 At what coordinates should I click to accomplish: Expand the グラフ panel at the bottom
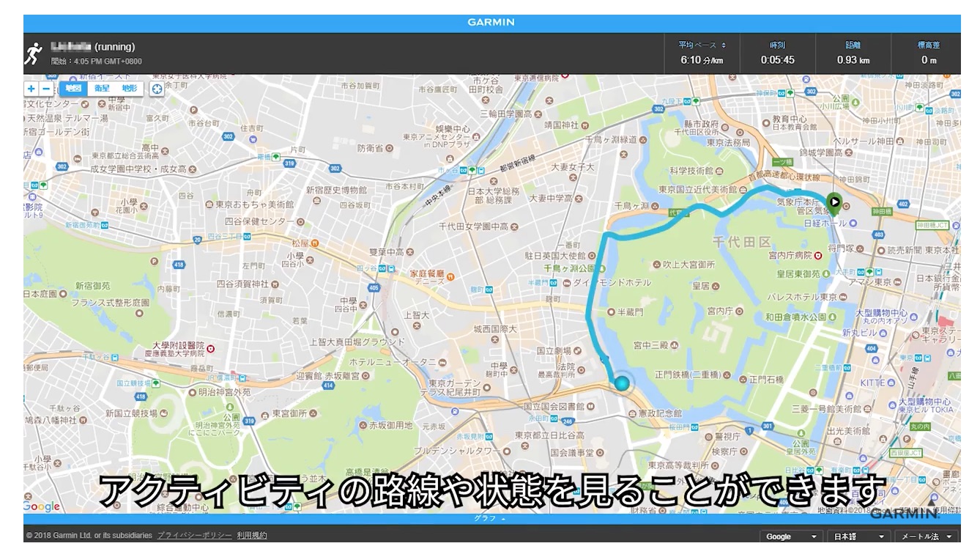tap(489, 517)
